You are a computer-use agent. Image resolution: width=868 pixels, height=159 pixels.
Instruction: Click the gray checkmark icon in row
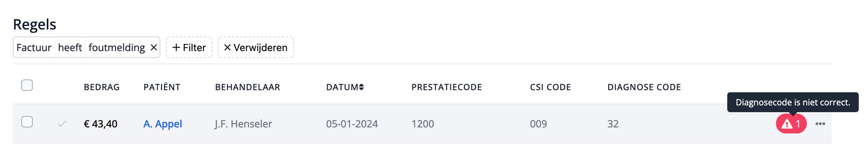[62, 124]
